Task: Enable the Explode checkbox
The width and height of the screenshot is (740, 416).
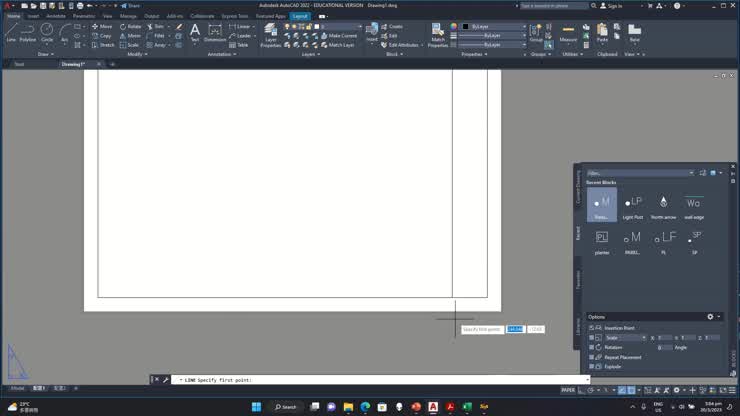Action: [591, 366]
